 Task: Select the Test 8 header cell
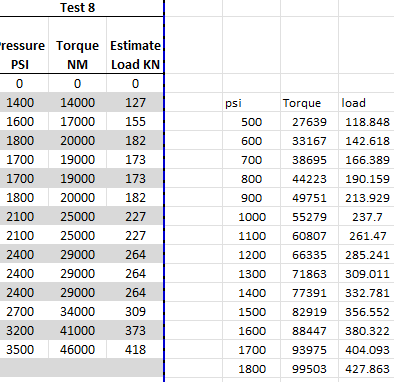[x=78, y=8]
